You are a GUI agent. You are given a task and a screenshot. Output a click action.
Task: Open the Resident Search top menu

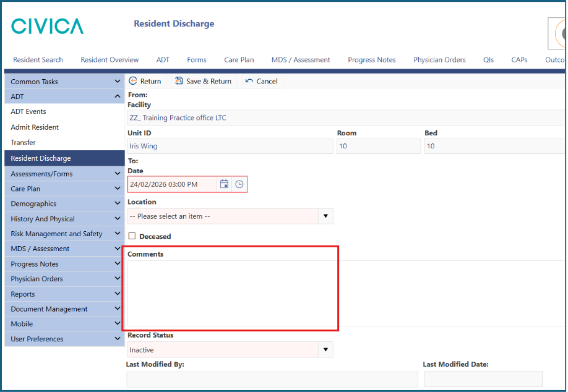pyautogui.click(x=38, y=60)
